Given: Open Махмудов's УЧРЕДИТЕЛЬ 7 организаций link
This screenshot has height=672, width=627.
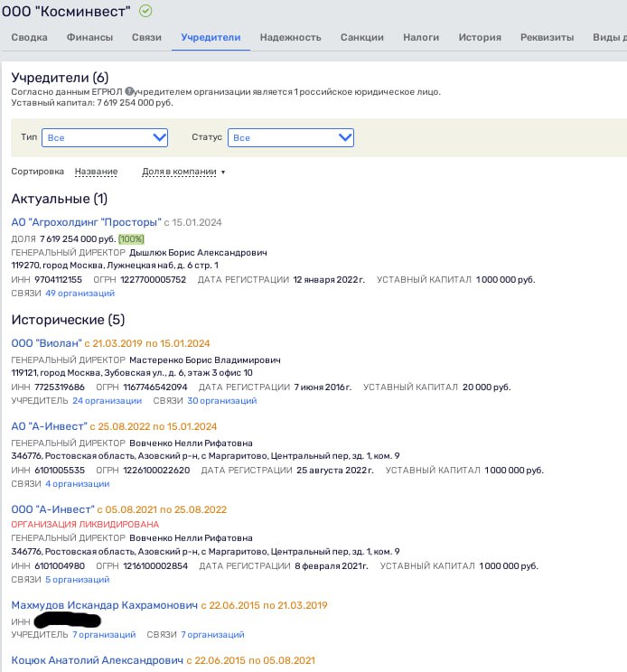Looking at the screenshot, I should pos(104,634).
